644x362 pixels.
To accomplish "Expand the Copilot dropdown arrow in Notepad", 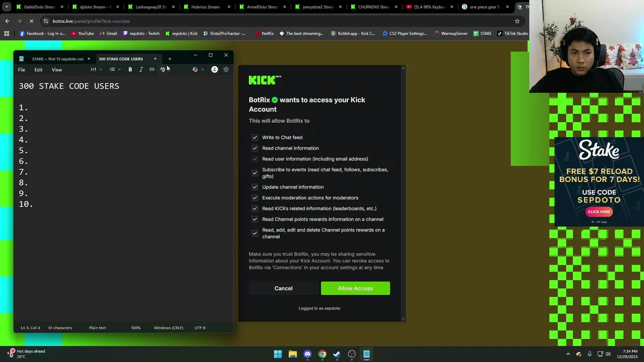I will (x=202, y=69).
